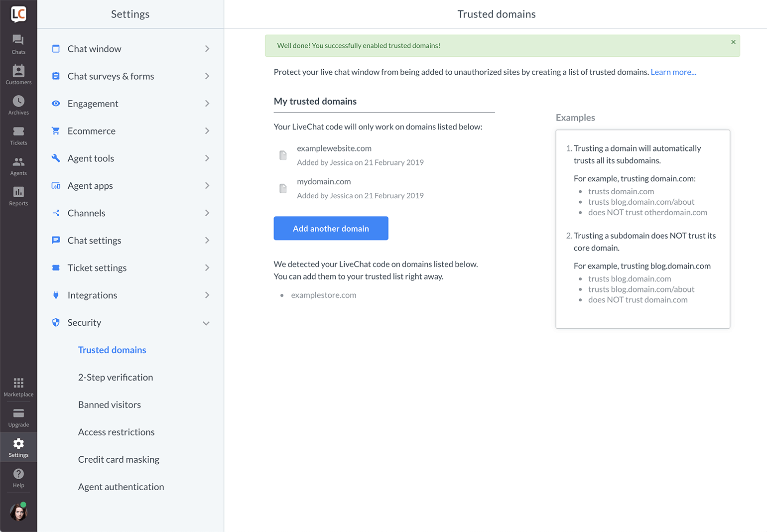The height and width of the screenshot is (532, 767).
Task: Click the Security shield icon
Action: [x=56, y=323]
